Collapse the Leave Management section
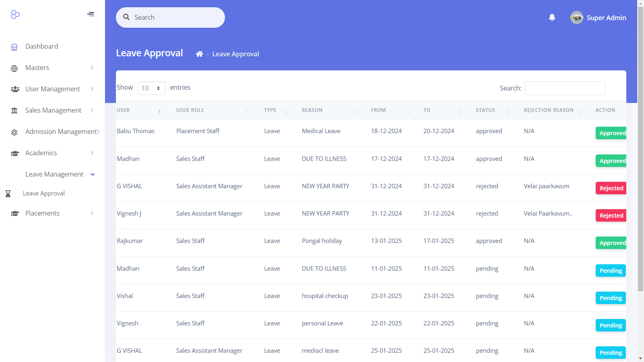The width and height of the screenshot is (644, 362). [93, 175]
